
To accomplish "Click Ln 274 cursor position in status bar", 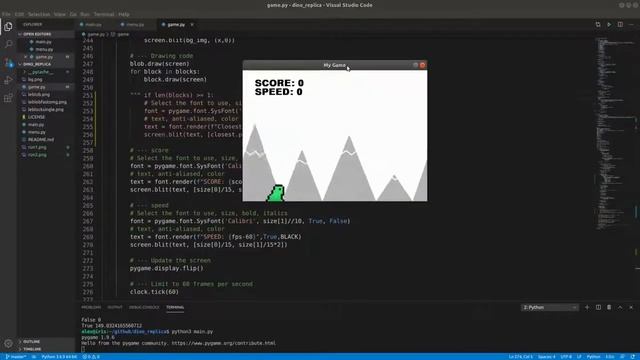I will [520, 357].
